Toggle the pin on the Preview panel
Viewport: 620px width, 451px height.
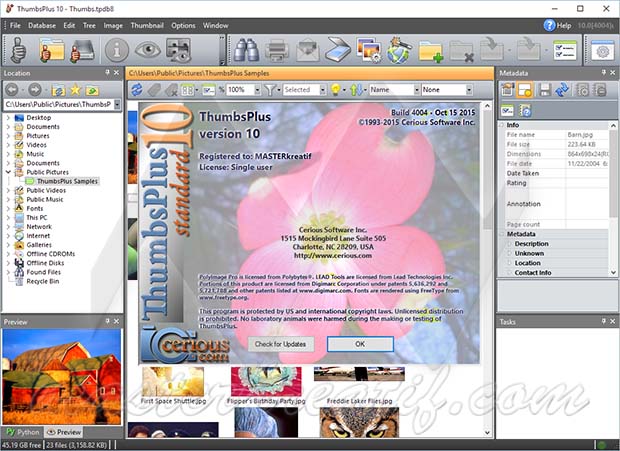(x=107, y=321)
